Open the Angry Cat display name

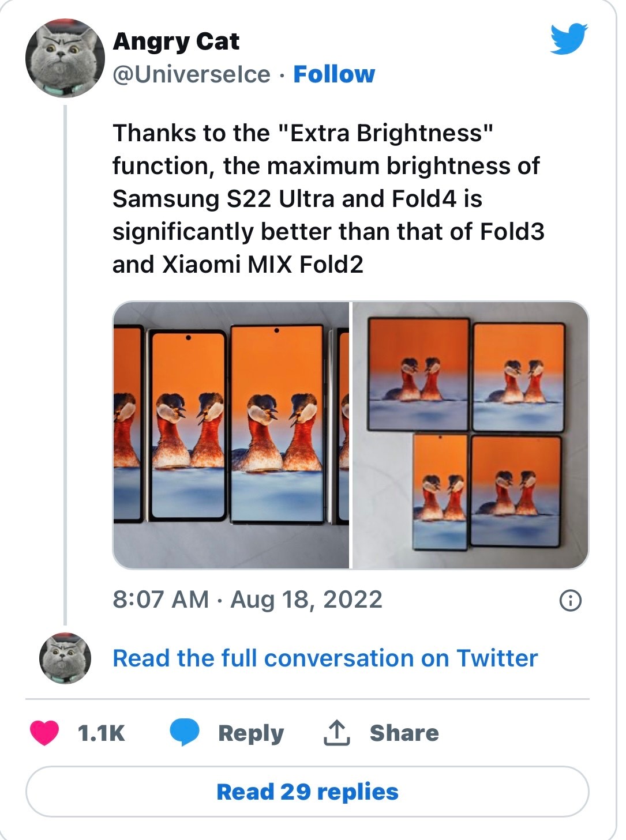tap(176, 42)
